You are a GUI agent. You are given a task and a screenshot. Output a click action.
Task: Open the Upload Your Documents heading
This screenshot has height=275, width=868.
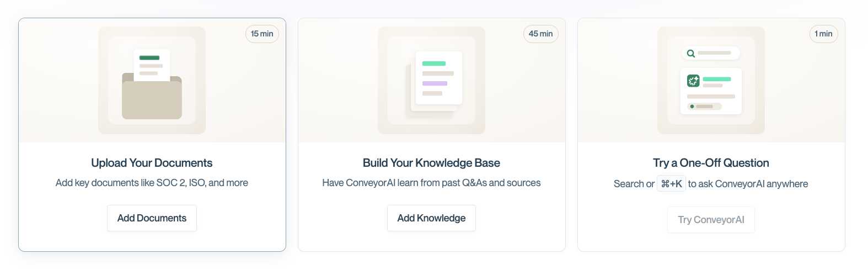click(x=152, y=163)
